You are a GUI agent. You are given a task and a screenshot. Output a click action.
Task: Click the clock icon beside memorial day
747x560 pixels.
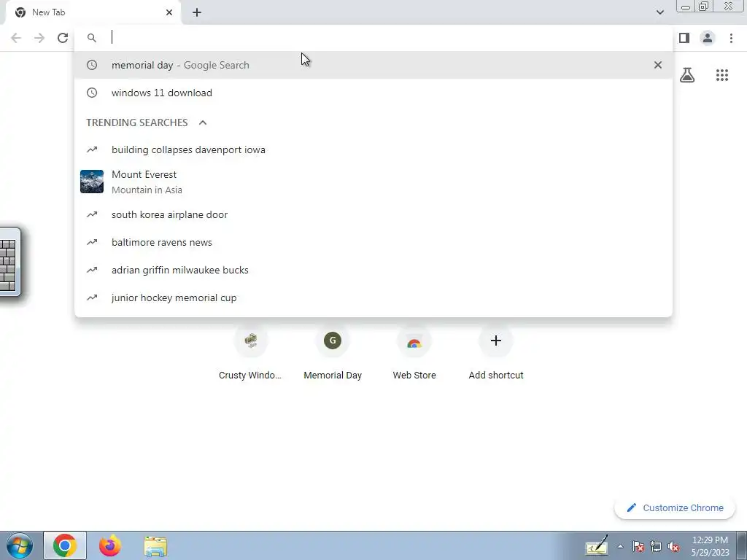pyautogui.click(x=92, y=65)
